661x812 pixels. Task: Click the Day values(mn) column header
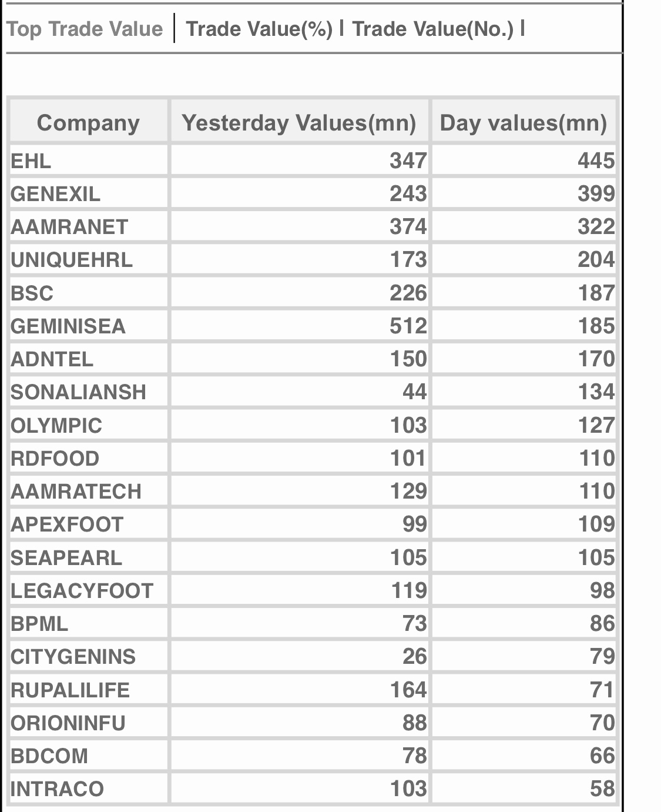(523, 122)
